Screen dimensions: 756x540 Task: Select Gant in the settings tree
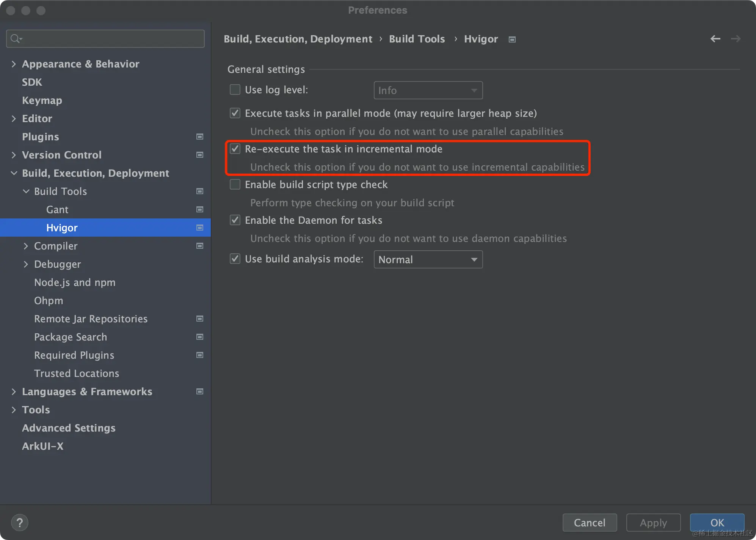point(57,209)
